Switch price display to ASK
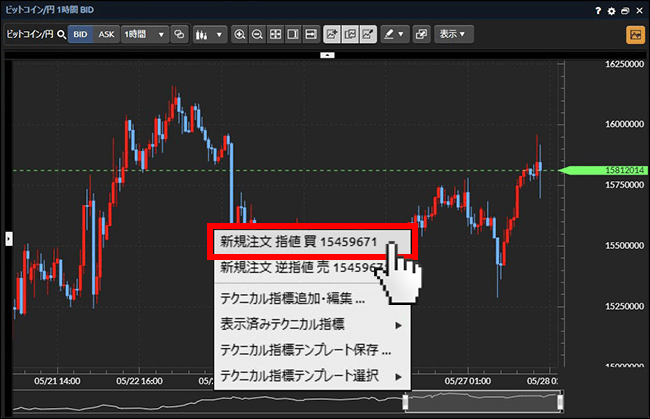 click(x=106, y=34)
